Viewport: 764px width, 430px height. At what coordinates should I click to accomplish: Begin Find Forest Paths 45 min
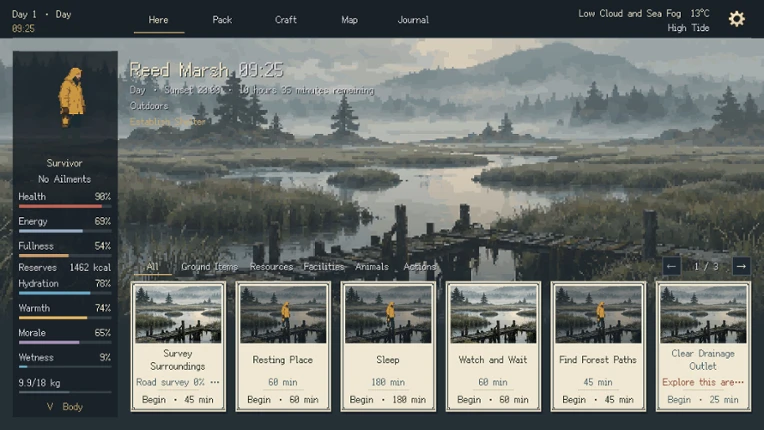pyautogui.click(x=598, y=400)
